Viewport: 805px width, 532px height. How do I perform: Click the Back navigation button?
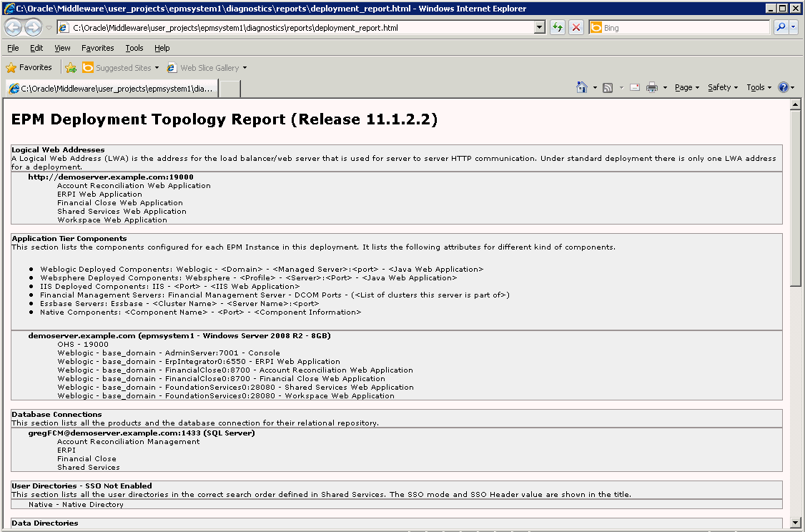[14, 28]
